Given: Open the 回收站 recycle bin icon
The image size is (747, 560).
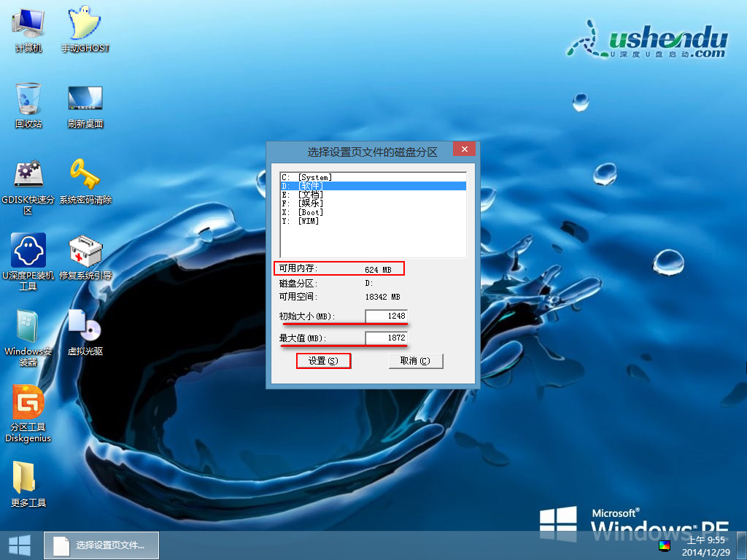Looking at the screenshot, I should [x=28, y=105].
